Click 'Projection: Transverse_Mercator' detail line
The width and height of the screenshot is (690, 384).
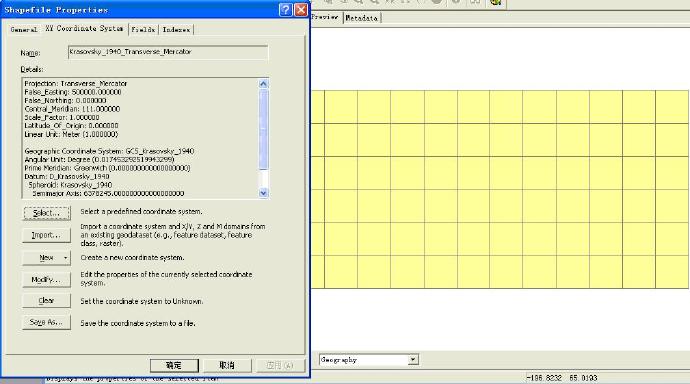[76, 84]
